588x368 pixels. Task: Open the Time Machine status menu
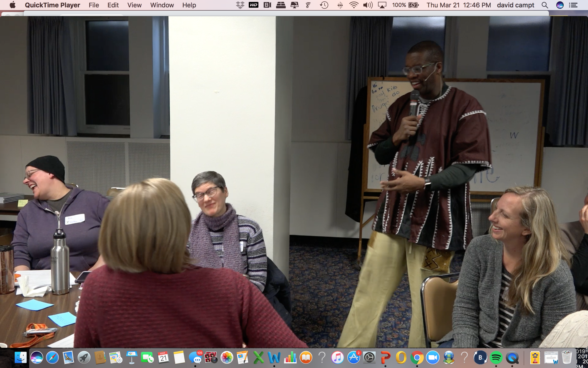pyautogui.click(x=324, y=5)
